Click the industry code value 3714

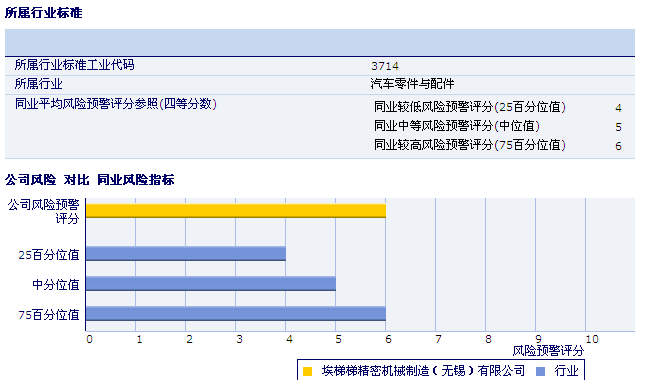[x=385, y=66]
